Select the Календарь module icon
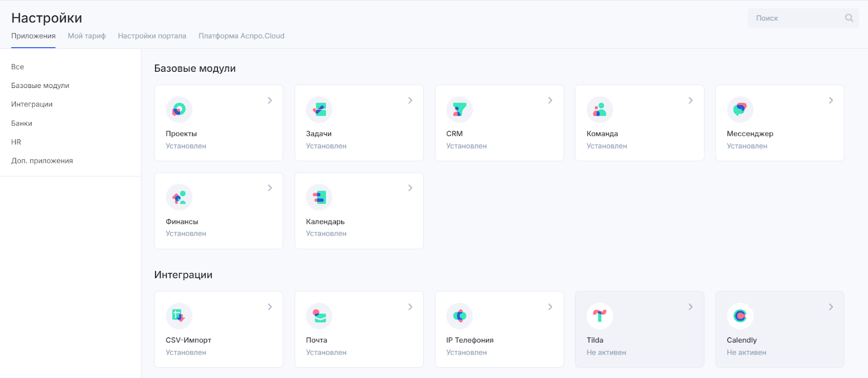 point(319,197)
